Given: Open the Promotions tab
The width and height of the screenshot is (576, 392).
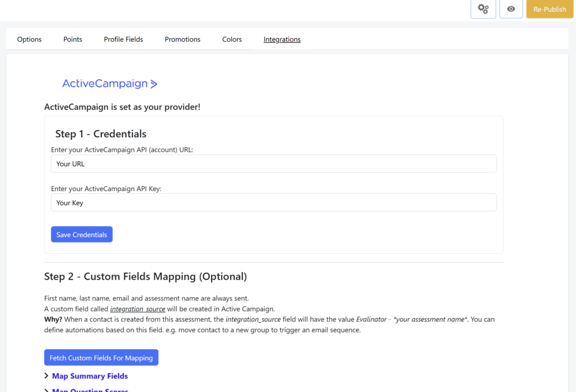Looking at the screenshot, I should point(183,39).
